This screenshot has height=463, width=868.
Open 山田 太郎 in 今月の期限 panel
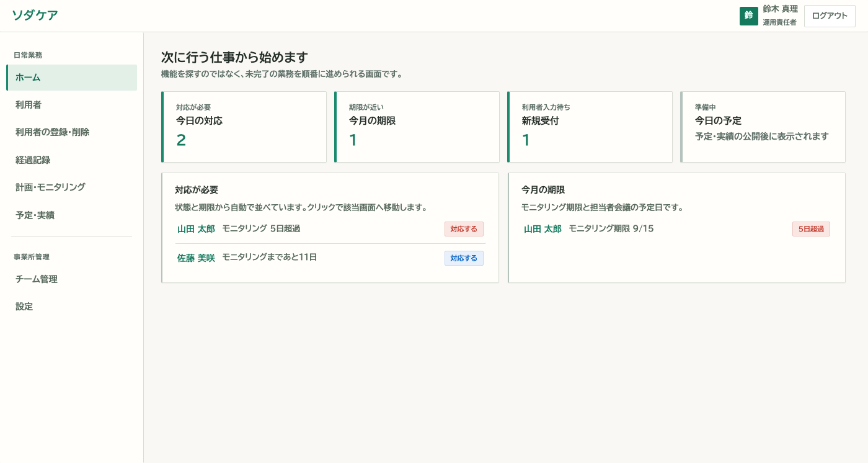pos(542,229)
